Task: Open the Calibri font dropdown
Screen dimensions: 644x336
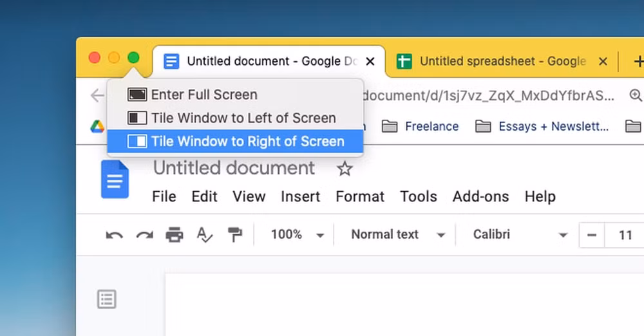Action: tap(520, 234)
